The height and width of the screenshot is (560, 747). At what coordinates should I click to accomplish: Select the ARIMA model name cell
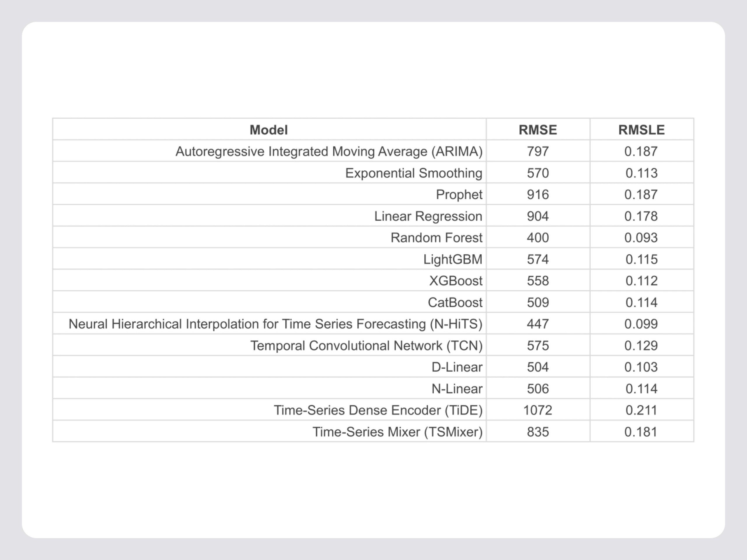tap(329, 152)
